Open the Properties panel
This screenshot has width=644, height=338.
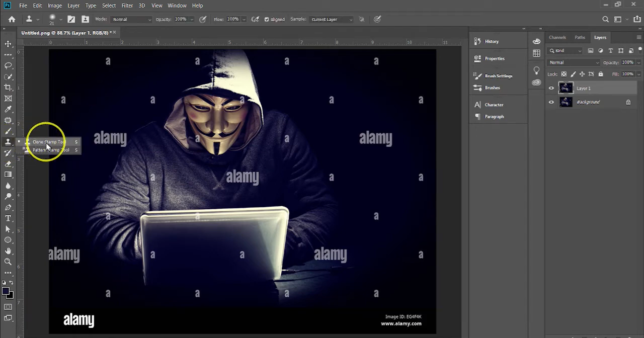495,58
